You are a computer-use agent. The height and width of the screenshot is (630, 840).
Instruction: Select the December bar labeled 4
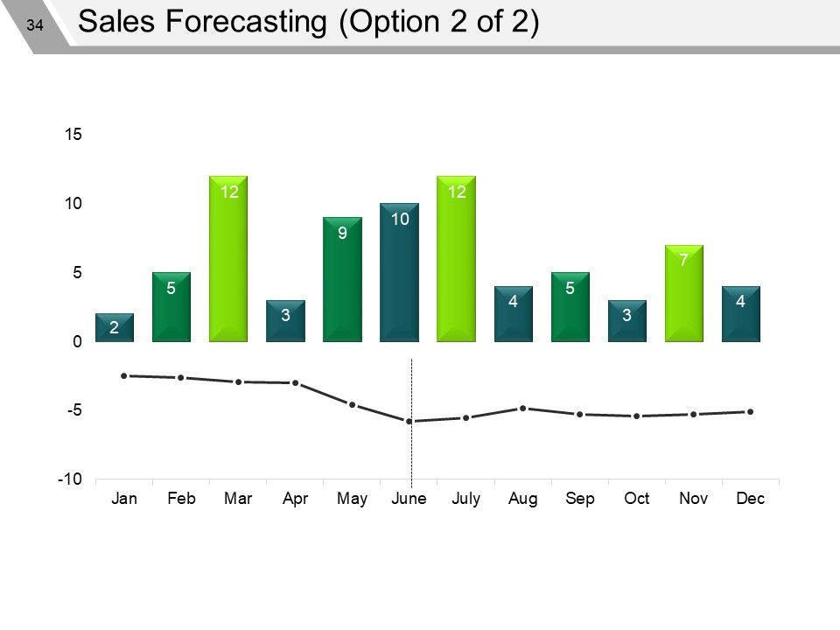[741, 314]
